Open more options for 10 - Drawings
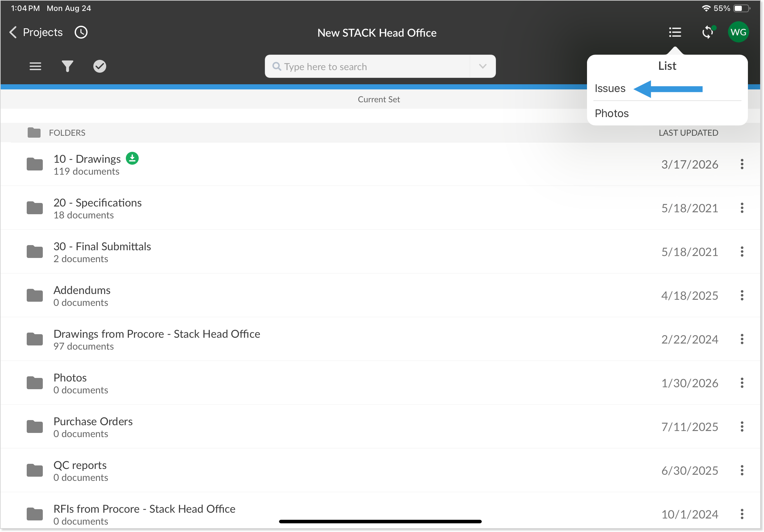The image size is (764, 532). click(x=742, y=164)
